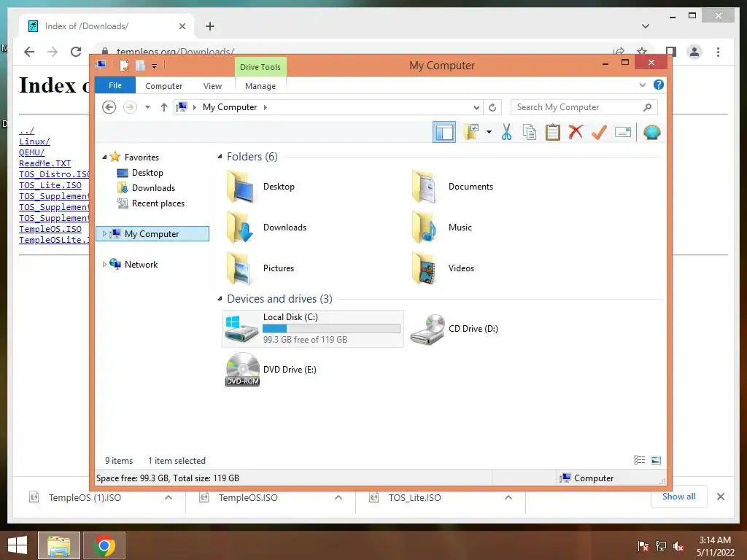Select the Local Disk (C:) drive
The width and height of the screenshot is (747, 560).
click(x=312, y=329)
